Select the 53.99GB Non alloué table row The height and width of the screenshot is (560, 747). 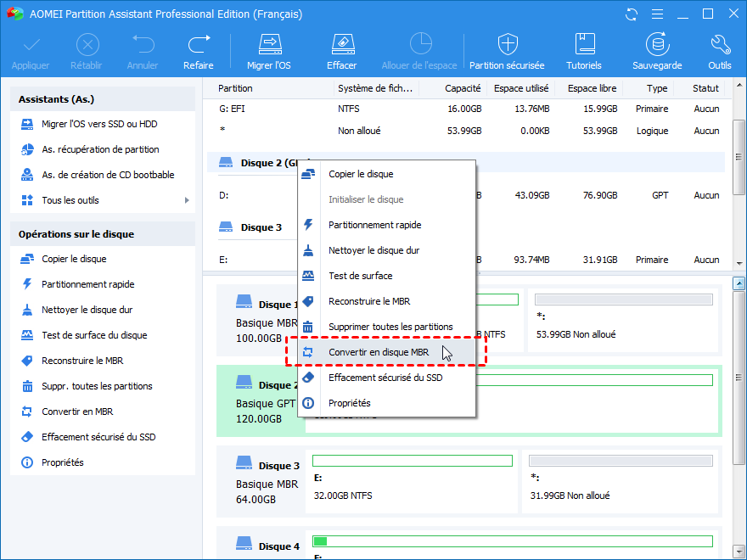point(466,131)
